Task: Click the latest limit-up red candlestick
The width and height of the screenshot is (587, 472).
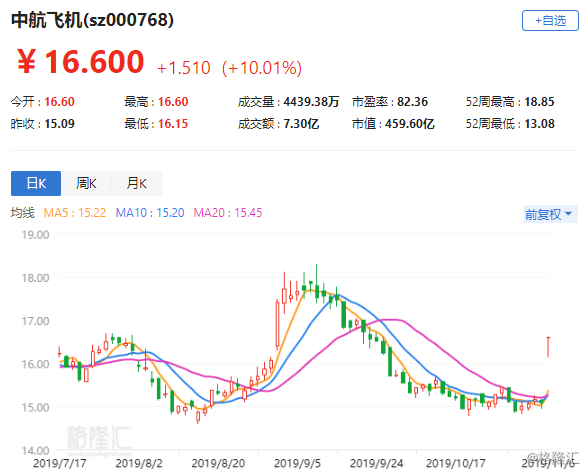Action: [x=548, y=347]
